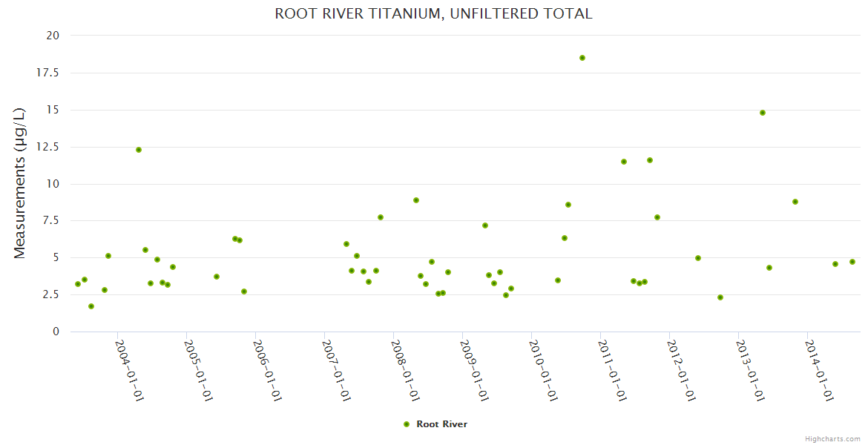The image size is (868, 445).
Task: Click the chart title Root River Titanium
Action: 433,13
